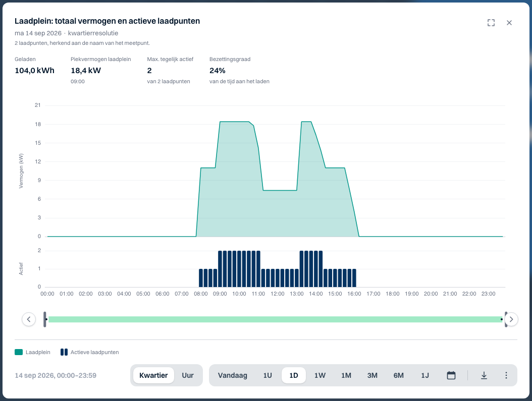Click the 18,4 kW peak value
Screen dimensions: 532x401
coord(86,71)
